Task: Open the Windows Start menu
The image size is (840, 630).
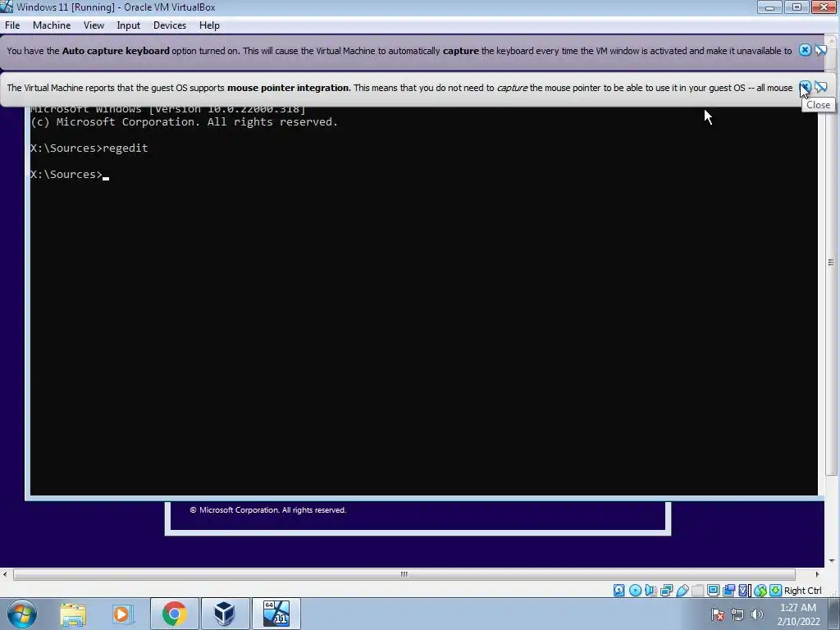Action: pos(22,614)
